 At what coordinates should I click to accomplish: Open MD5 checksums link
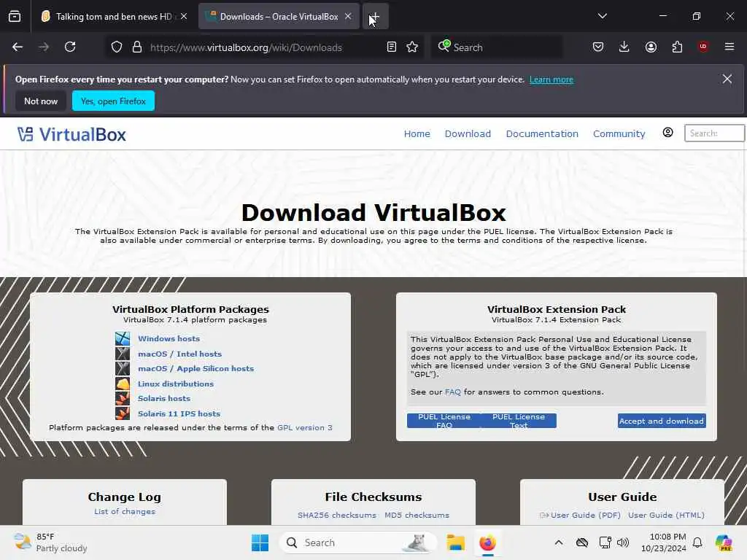coord(417,516)
